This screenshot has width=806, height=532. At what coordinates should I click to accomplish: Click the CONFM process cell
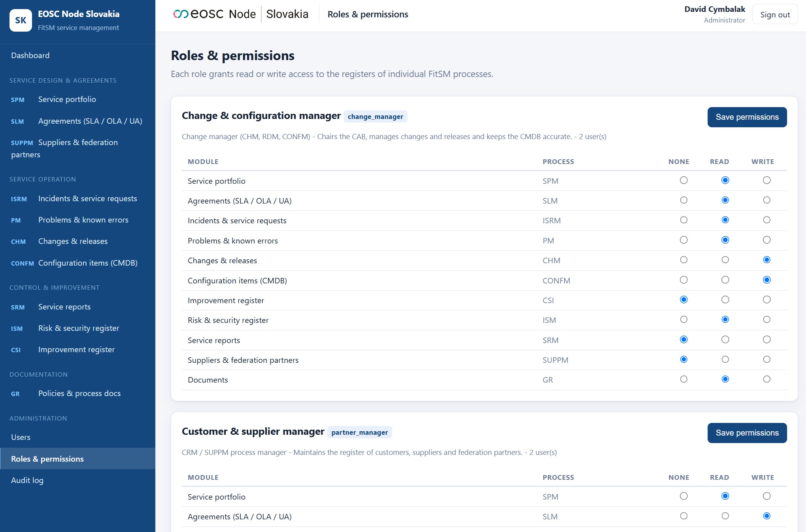[556, 281]
